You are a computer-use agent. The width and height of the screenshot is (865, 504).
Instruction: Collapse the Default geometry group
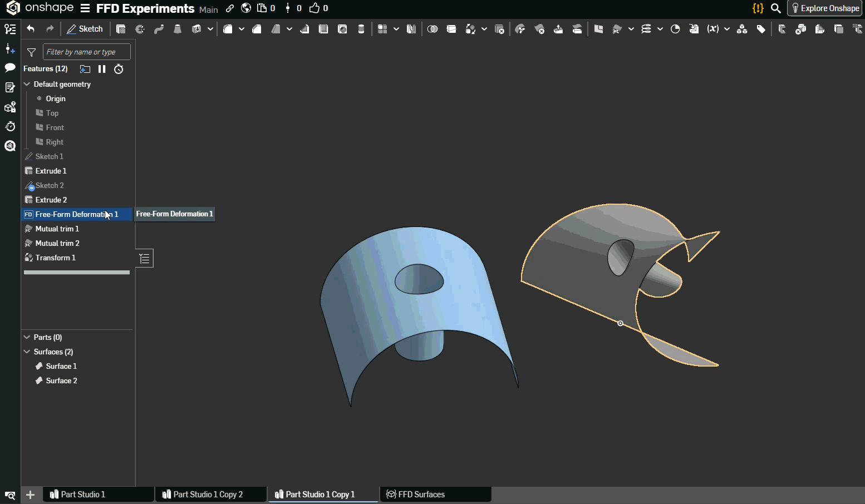coord(27,84)
